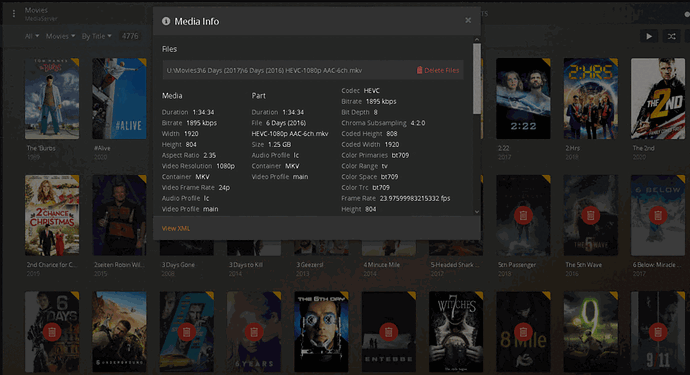Click the Media Info scrollbar down arrow
This screenshot has width=690, height=375.
(x=477, y=212)
